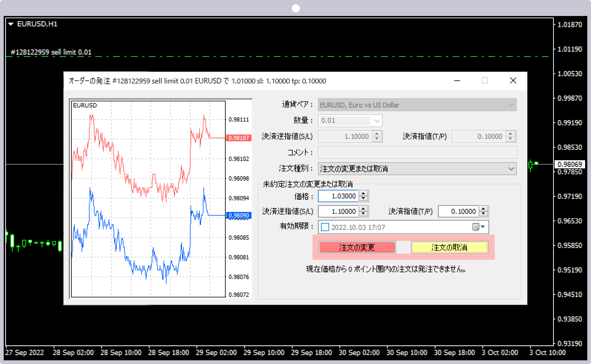
Task: Click the expiry date text 2022.10.03 17:07
Action: [358, 227]
